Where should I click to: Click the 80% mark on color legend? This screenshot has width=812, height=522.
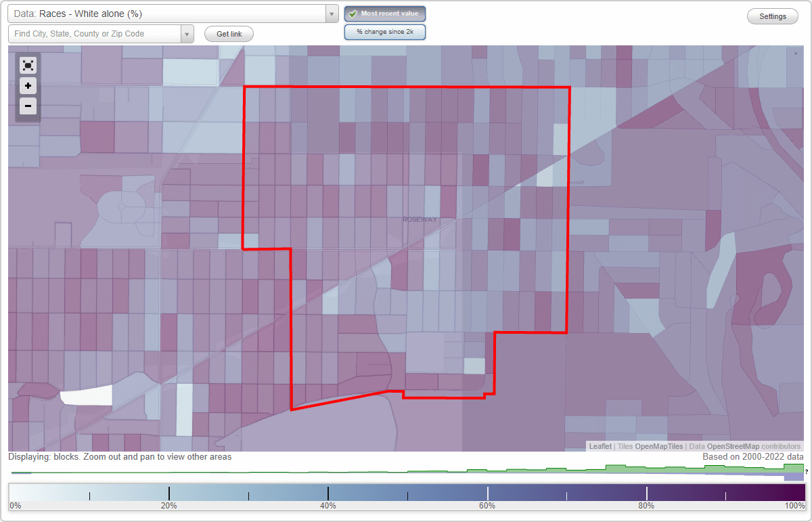click(x=646, y=506)
